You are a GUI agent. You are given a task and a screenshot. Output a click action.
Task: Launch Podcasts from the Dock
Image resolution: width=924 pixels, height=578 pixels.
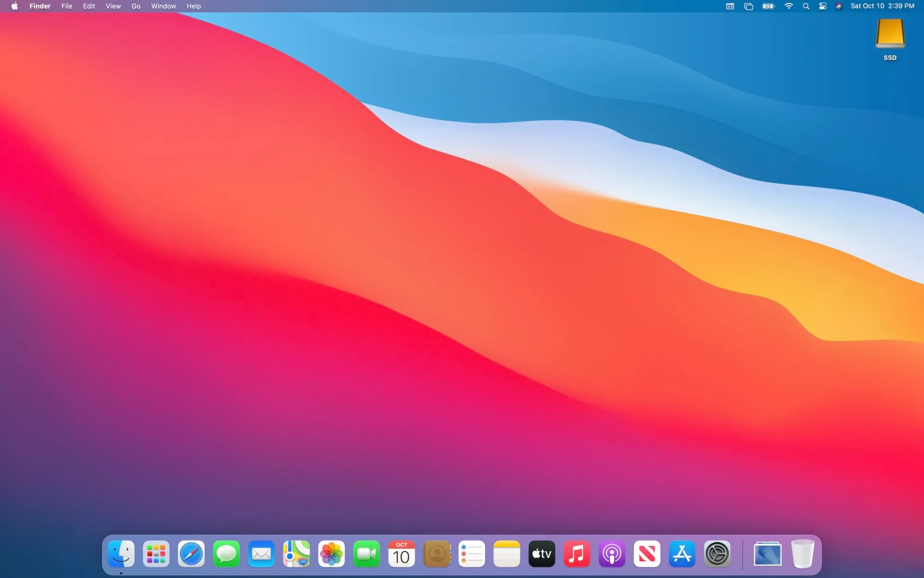coord(613,553)
